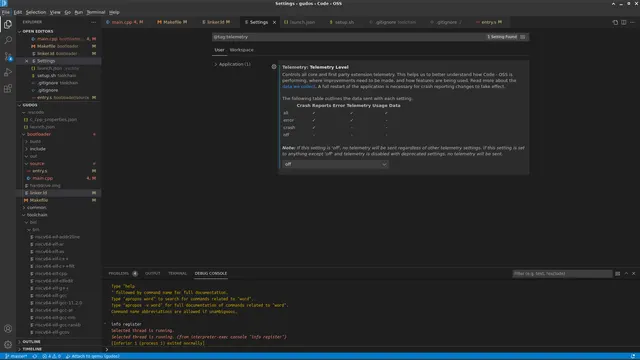Open the Accounts menu icon
640x360 pixels.
click(x=8, y=329)
